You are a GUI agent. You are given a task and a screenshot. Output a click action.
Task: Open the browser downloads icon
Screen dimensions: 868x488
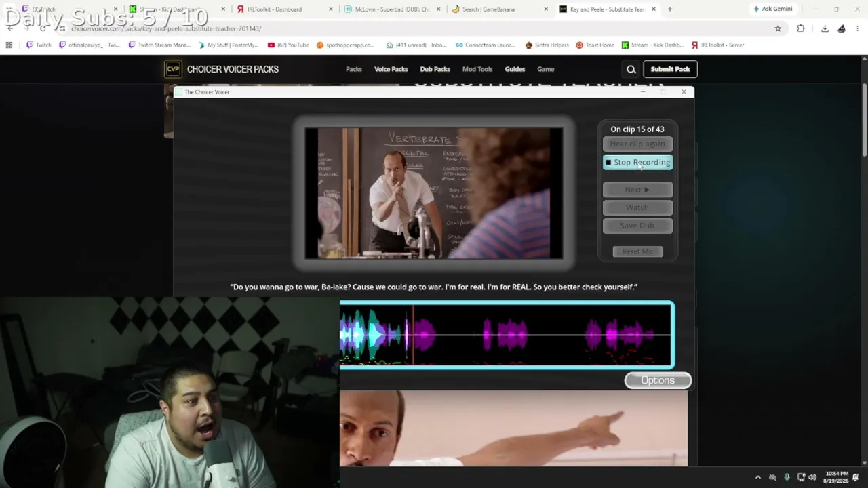825,28
